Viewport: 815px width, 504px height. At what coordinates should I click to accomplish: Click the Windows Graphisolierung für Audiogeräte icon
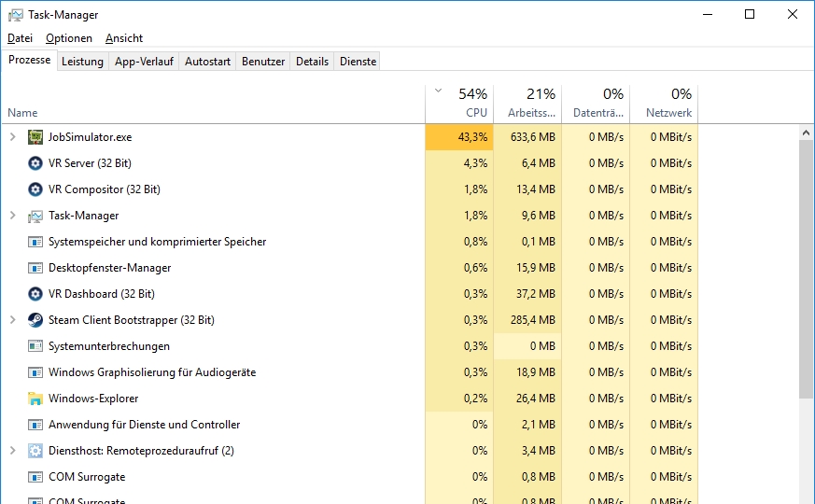click(x=35, y=372)
